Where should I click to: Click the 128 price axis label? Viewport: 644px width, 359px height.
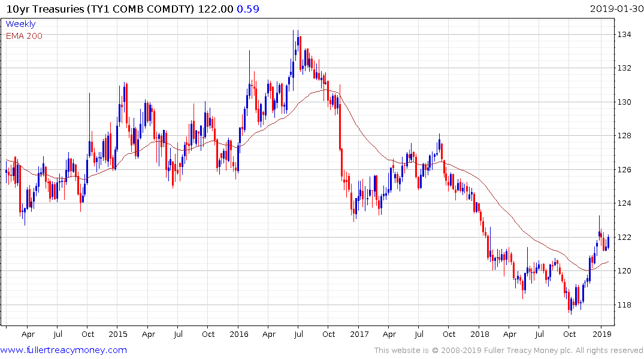tap(624, 136)
